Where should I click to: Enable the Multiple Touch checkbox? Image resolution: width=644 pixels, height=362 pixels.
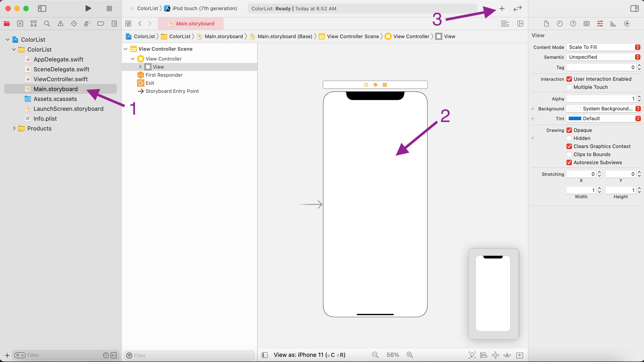tap(569, 87)
